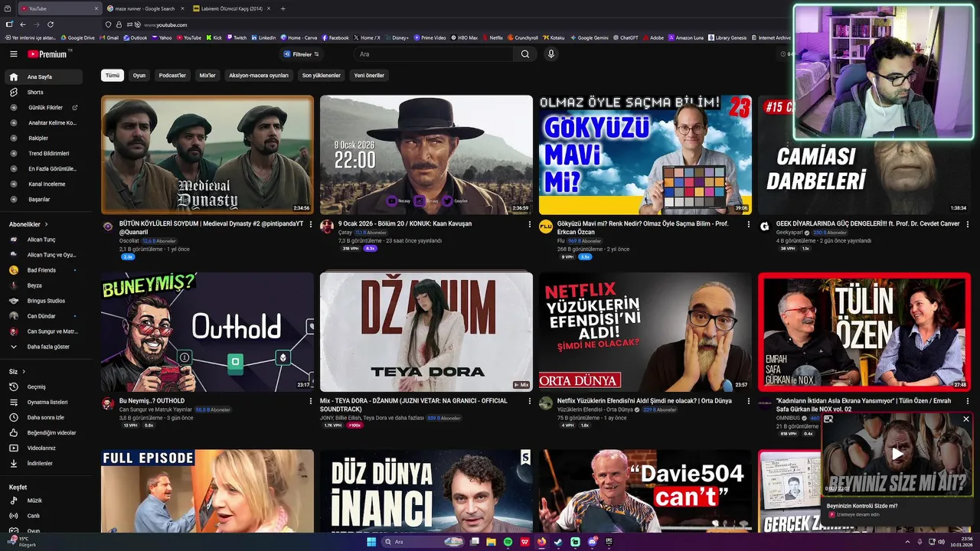Open ChatGPT bookmark in bookmarks bar

625,37
